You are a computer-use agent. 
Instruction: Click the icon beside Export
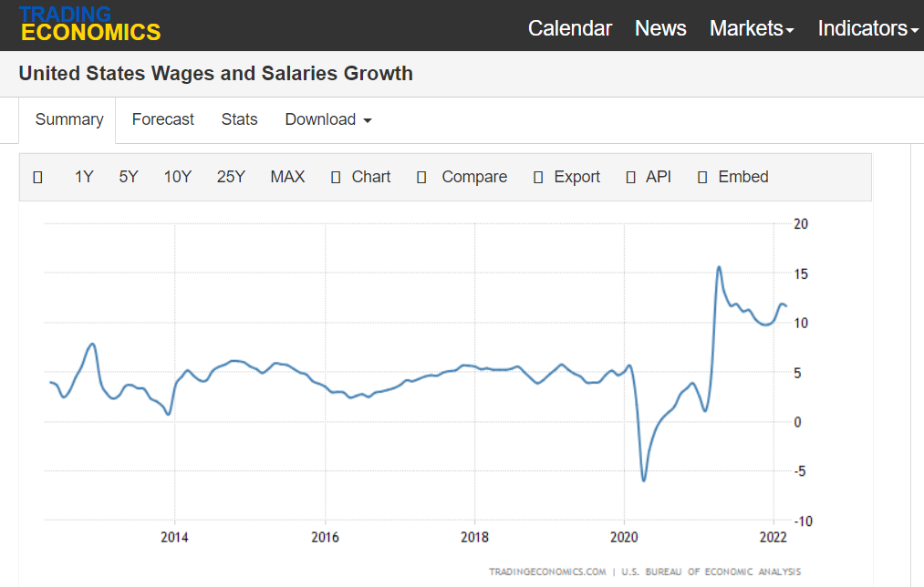pos(538,177)
